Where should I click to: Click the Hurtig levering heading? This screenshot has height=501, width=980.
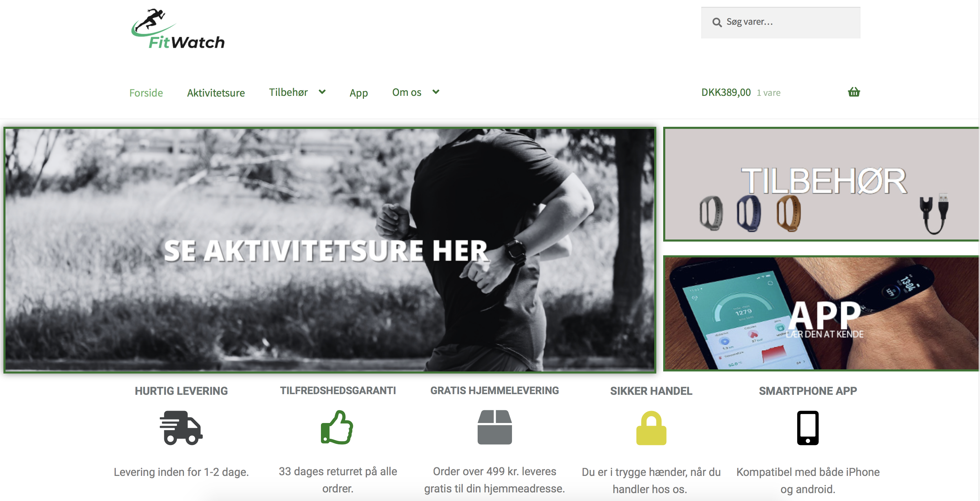(181, 391)
